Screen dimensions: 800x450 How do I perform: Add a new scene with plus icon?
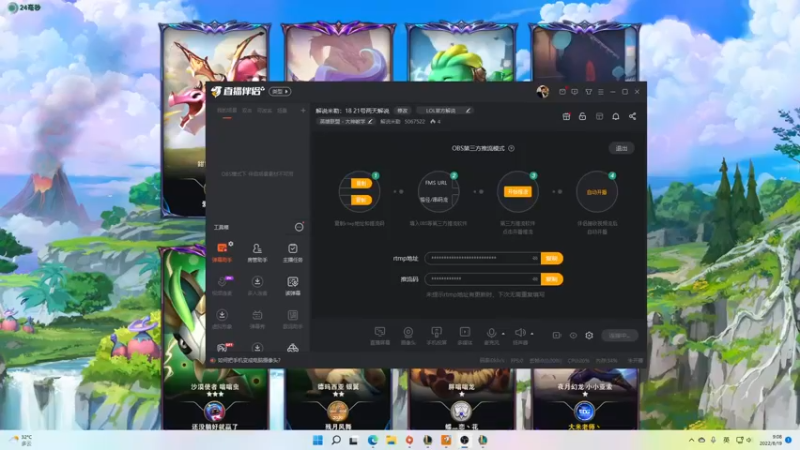(303, 110)
